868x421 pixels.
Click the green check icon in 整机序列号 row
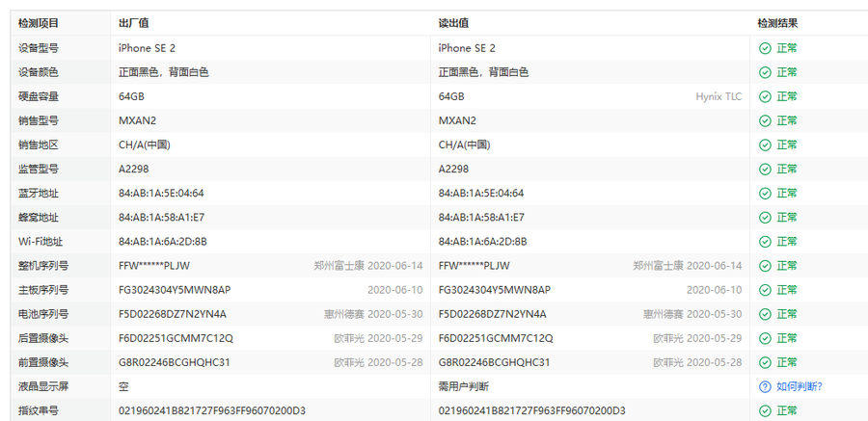pyautogui.click(x=765, y=266)
